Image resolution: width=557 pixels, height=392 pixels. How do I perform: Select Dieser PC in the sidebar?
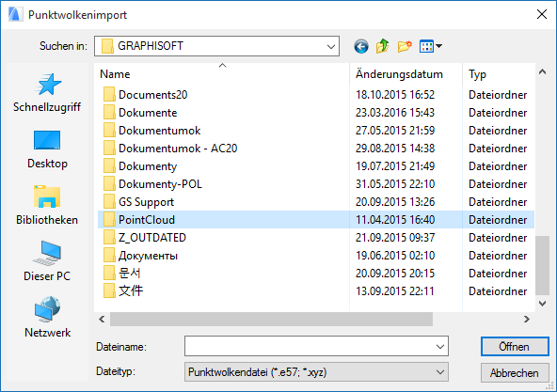pyautogui.click(x=47, y=261)
